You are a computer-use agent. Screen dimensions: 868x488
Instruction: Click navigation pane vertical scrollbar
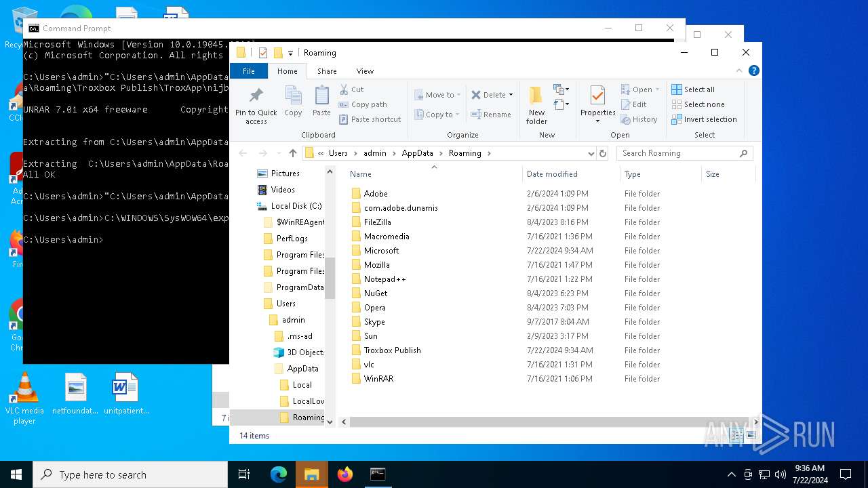(330, 278)
